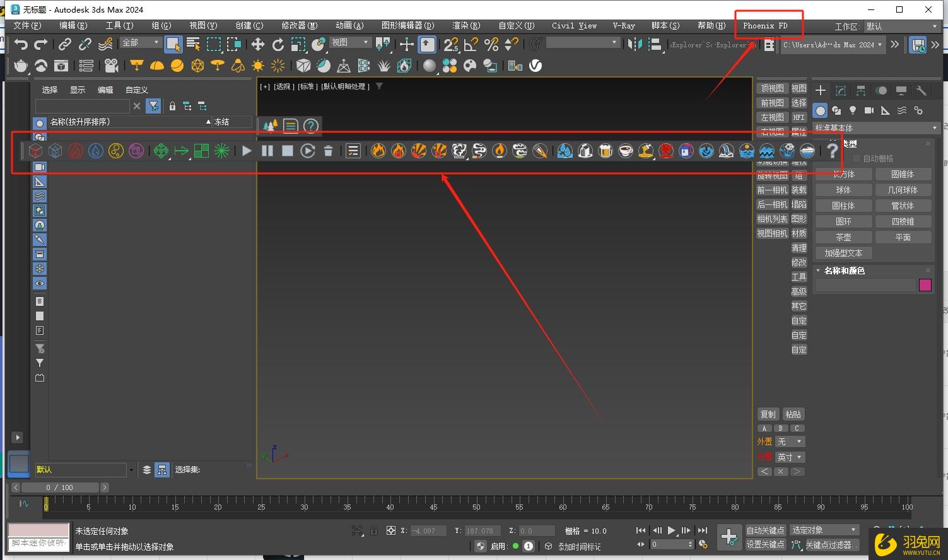Screen dimensions: 948x560
Task: Collapse the 名称和颜色 rollout
Action: tap(845, 271)
